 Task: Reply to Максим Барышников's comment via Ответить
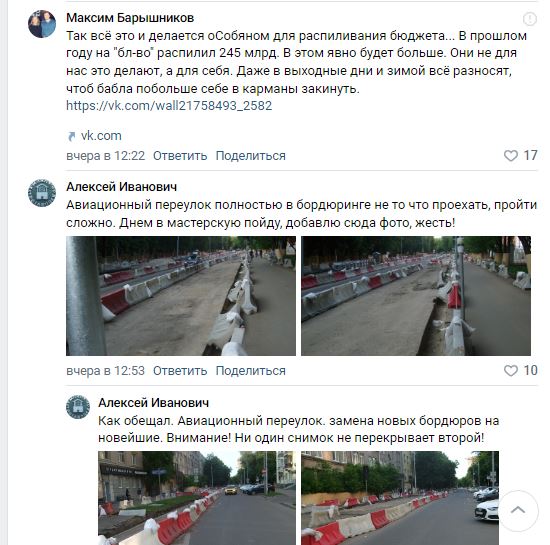[x=180, y=156]
